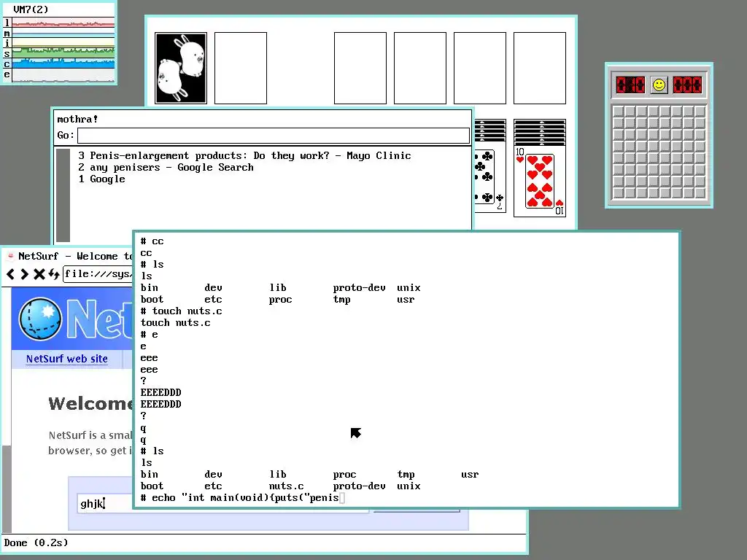The height and width of the screenshot is (560, 747).
Task: Click the minesweeper timer display
Action: [x=687, y=85]
